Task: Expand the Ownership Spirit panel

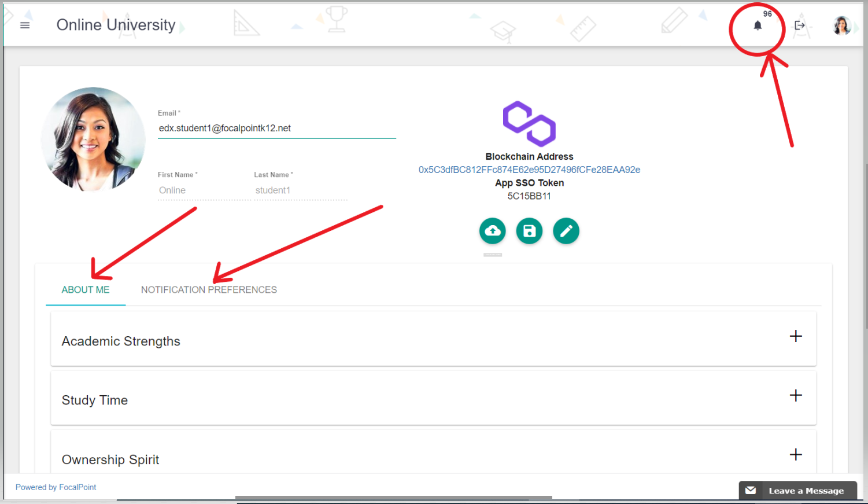Action: [x=796, y=455]
